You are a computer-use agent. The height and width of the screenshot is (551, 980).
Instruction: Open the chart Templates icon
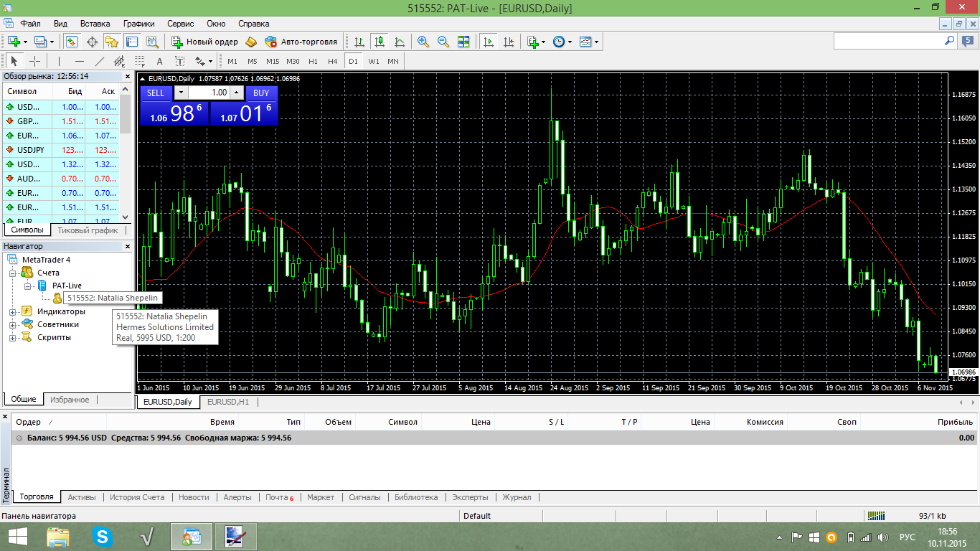pyautogui.click(x=585, y=42)
